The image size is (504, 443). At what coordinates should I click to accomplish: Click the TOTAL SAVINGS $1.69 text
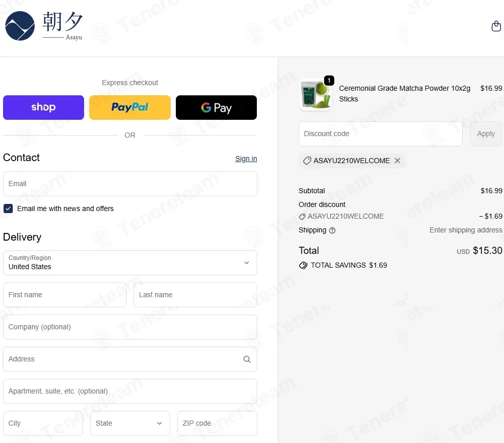(x=349, y=265)
